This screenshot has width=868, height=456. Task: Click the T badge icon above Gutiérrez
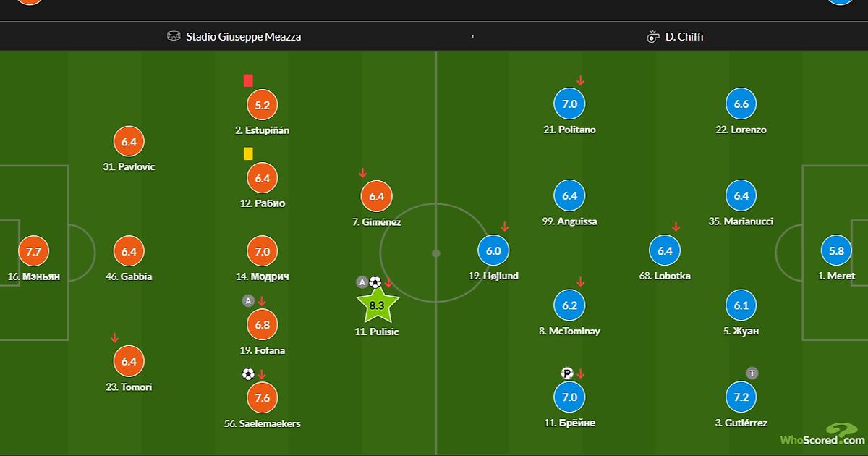(752, 373)
